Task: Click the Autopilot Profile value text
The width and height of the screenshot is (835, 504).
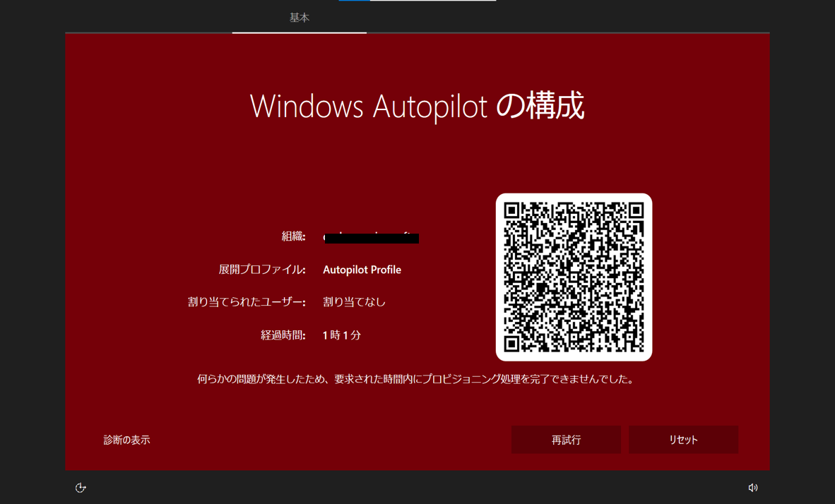Action: point(362,270)
